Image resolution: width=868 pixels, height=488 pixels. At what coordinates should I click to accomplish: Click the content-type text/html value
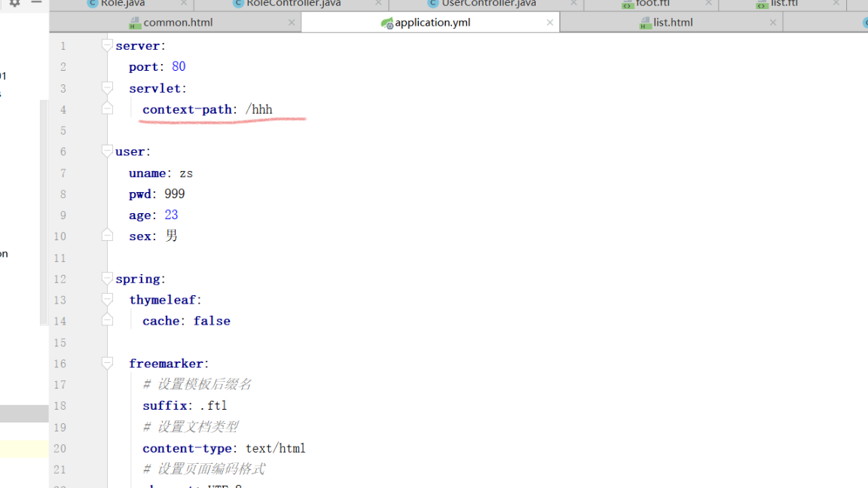point(276,448)
